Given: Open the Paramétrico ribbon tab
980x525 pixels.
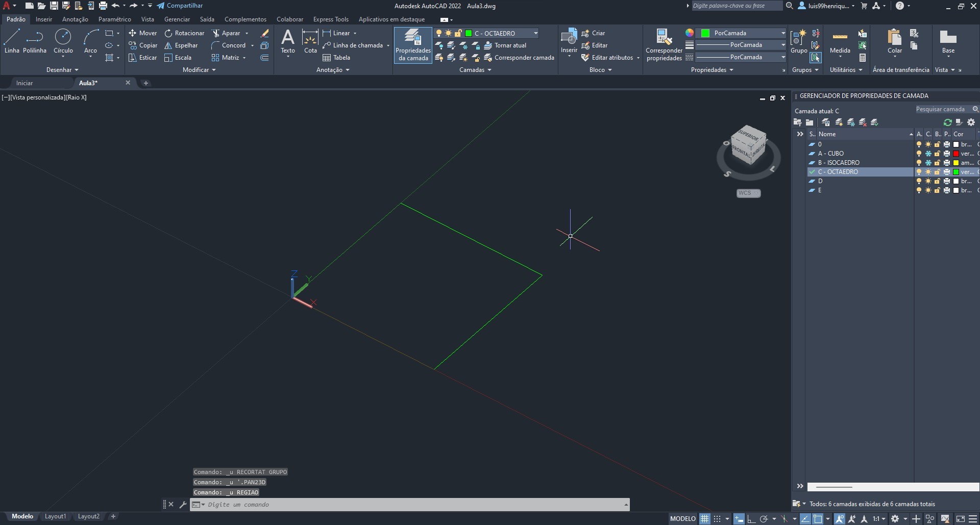Looking at the screenshot, I should click(x=114, y=19).
